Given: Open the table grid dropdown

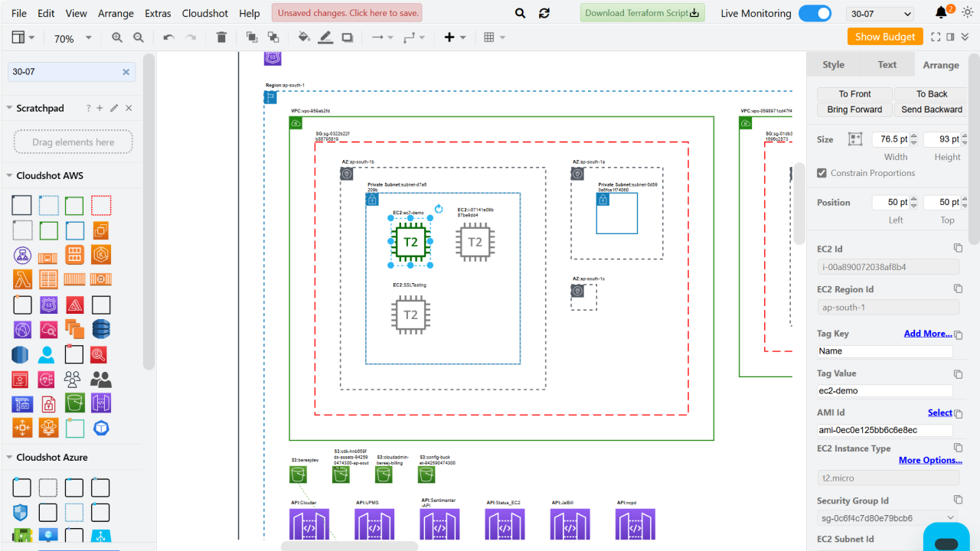Looking at the screenshot, I should point(495,37).
